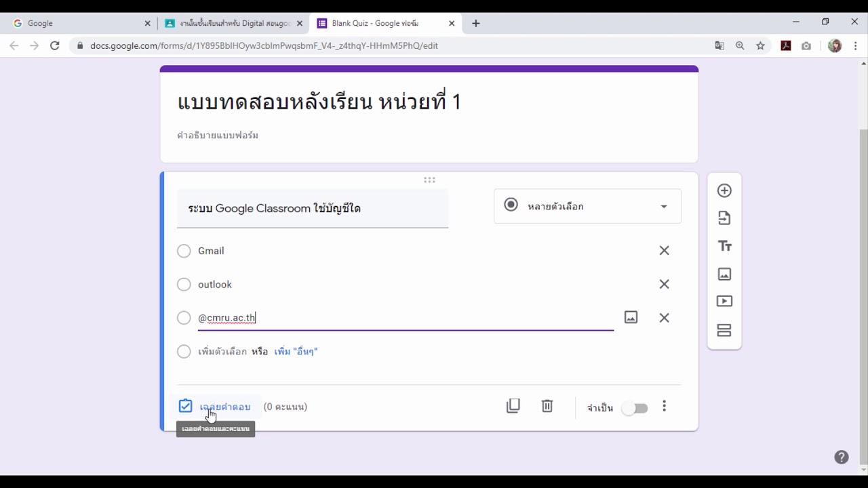Open Adobe Acrobat extension
This screenshot has height=488, width=868.
tap(786, 45)
